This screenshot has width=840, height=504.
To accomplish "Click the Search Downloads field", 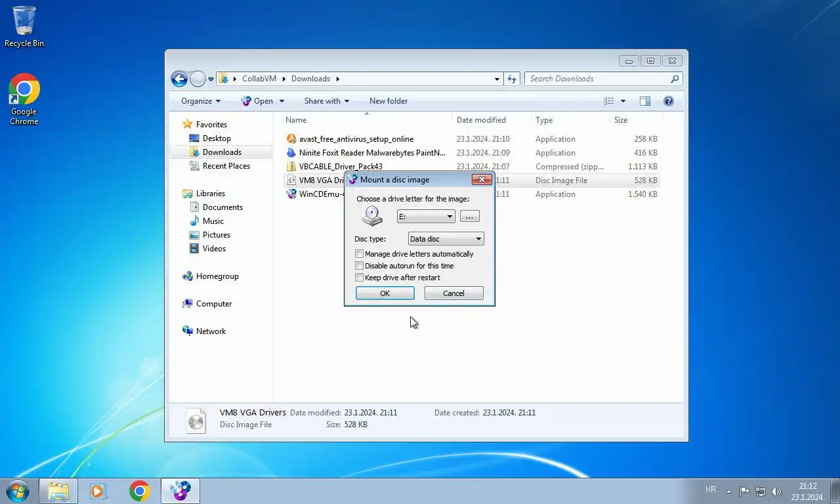I will coord(603,79).
